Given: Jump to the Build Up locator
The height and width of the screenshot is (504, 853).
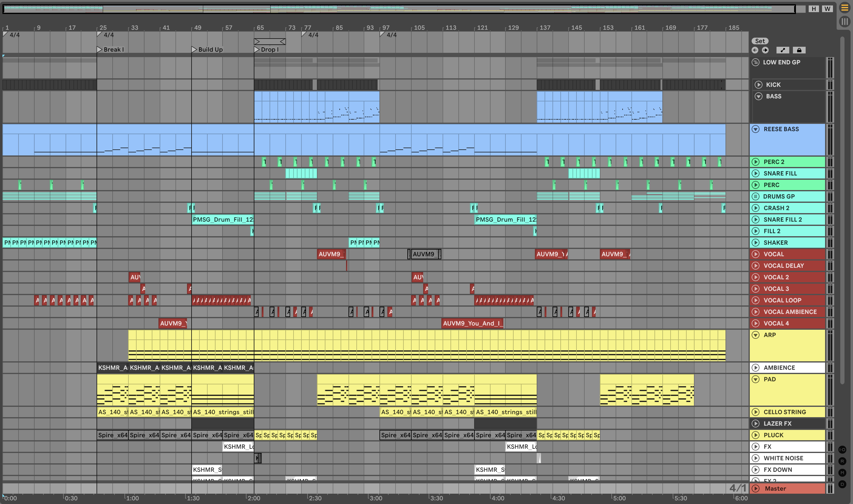Looking at the screenshot, I should click(x=194, y=49).
